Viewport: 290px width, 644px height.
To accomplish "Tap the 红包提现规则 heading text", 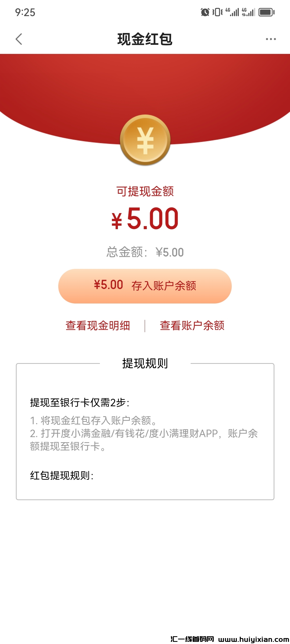I will click(62, 475).
